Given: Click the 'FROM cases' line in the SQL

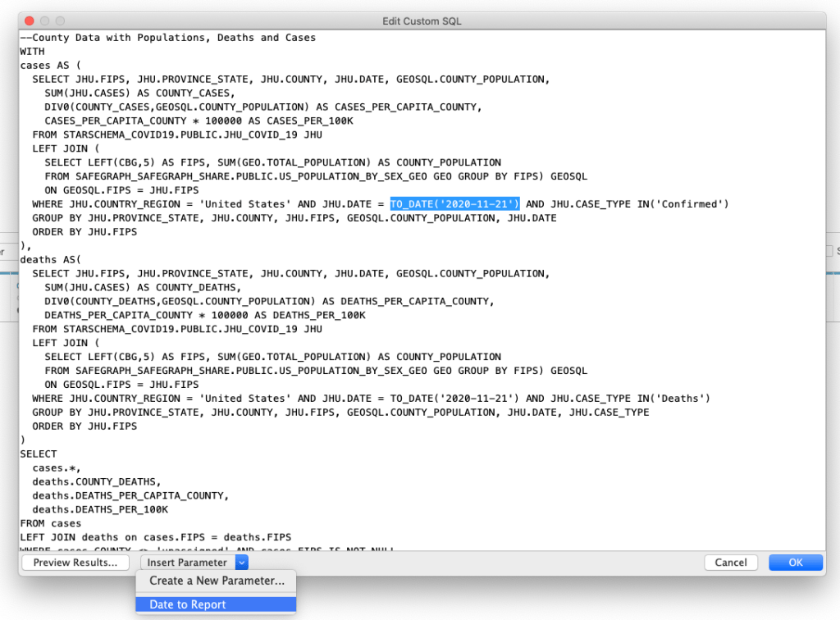Looking at the screenshot, I should (51, 523).
